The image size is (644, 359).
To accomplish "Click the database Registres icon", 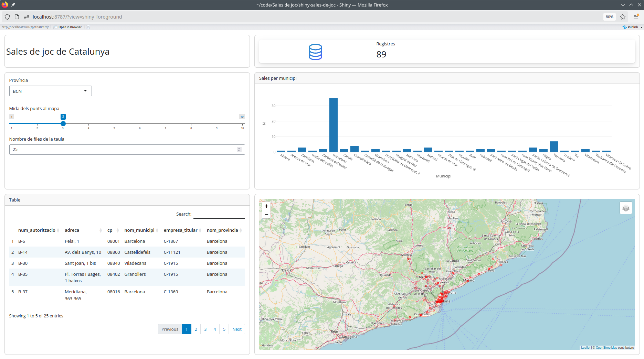I will [x=315, y=52].
